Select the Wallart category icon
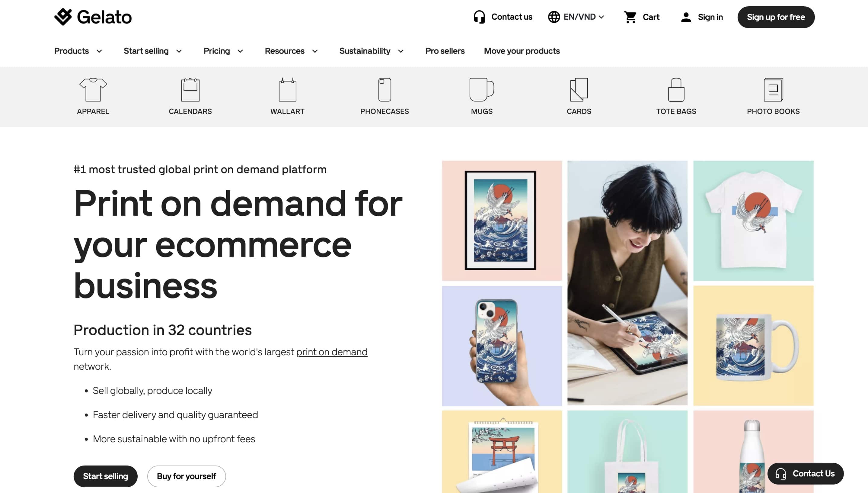Viewport: 868px width, 493px height. [x=287, y=90]
